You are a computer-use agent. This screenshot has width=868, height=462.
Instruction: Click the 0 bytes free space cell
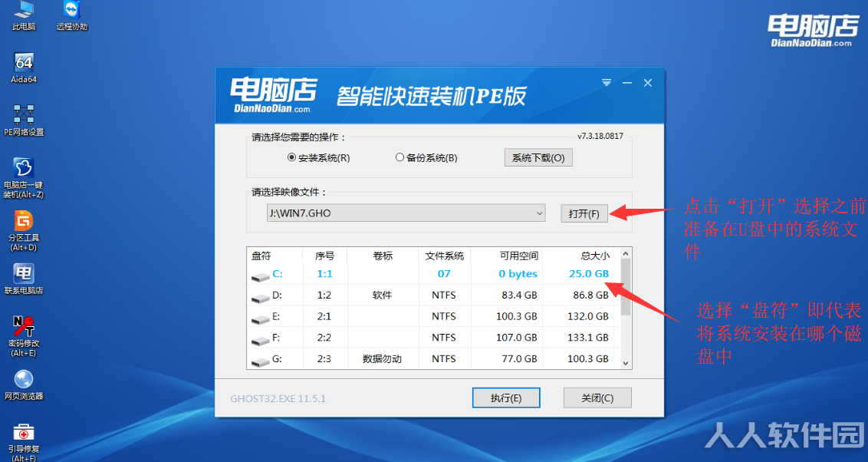point(518,274)
